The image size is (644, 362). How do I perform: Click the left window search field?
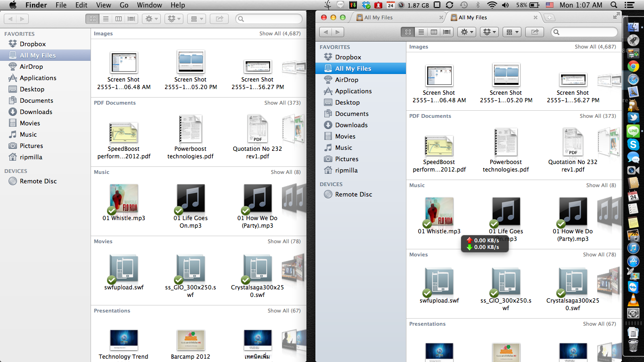pos(269,19)
